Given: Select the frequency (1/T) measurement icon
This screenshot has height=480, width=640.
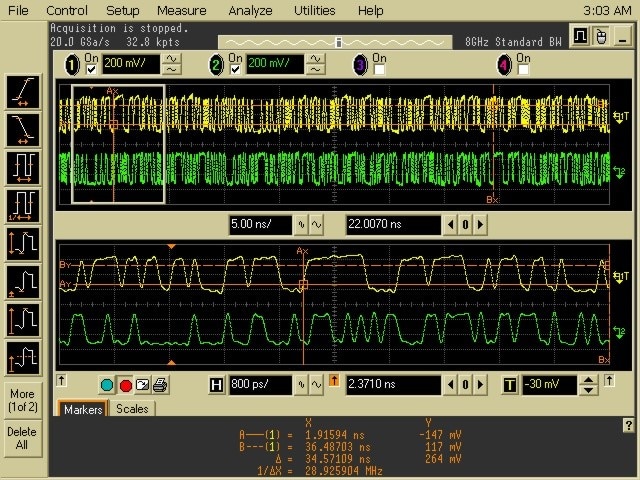Looking at the screenshot, I should (23, 206).
